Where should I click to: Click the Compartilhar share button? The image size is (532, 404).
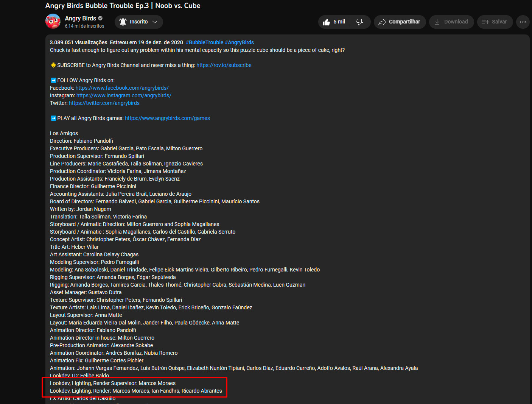point(400,22)
